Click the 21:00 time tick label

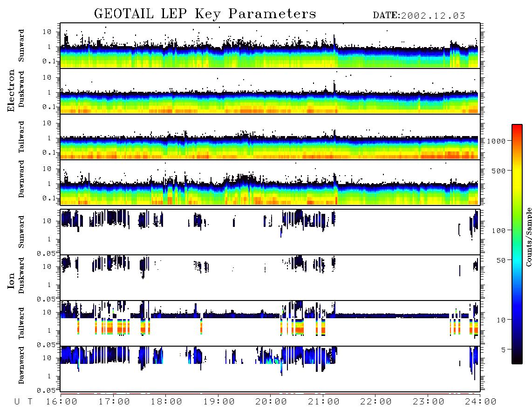point(324,402)
